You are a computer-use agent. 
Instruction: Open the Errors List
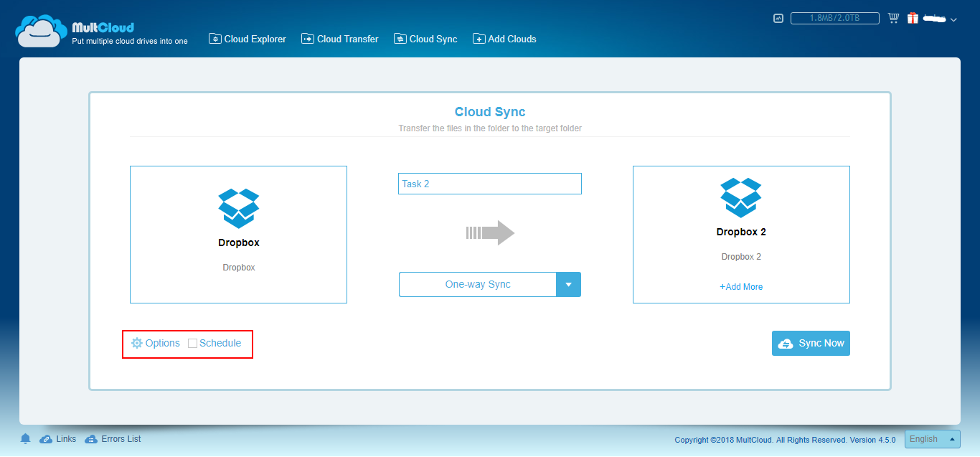click(113, 439)
